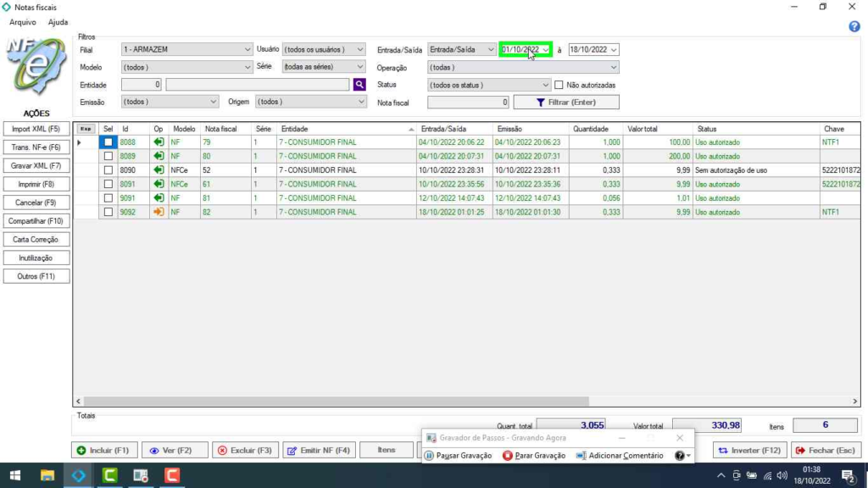Pause the recording in Gravador de Passos
The height and width of the screenshot is (488, 868).
(458, 456)
